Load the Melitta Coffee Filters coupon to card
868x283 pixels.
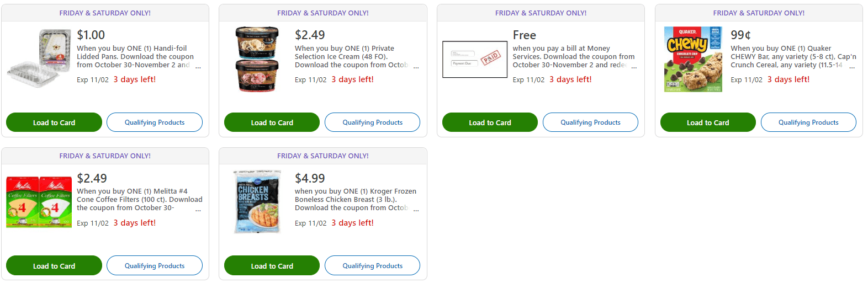[x=54, y=266]
